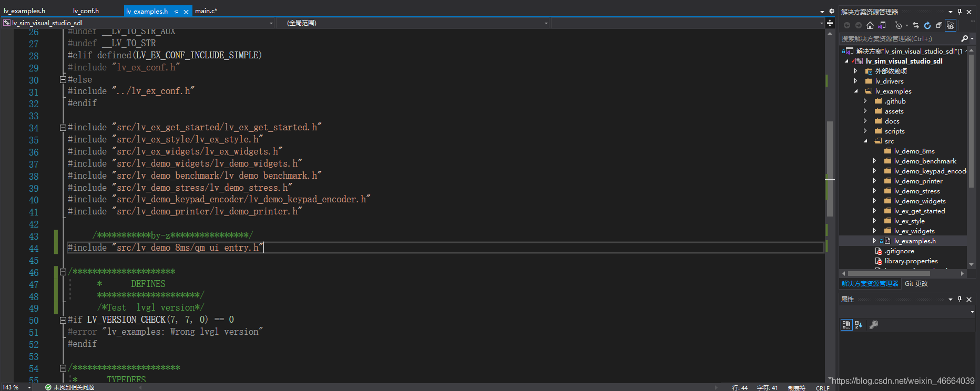The width and height of the screenshot is (980, 391).
Task: Open the open-documents list dropdown arrow
Action: [822, 12]
